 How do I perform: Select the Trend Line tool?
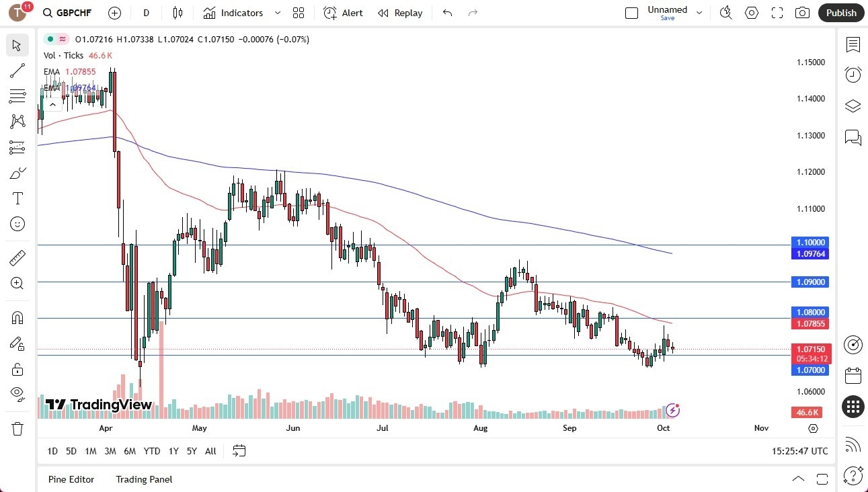pyautogui.click(x=17, y=71)
